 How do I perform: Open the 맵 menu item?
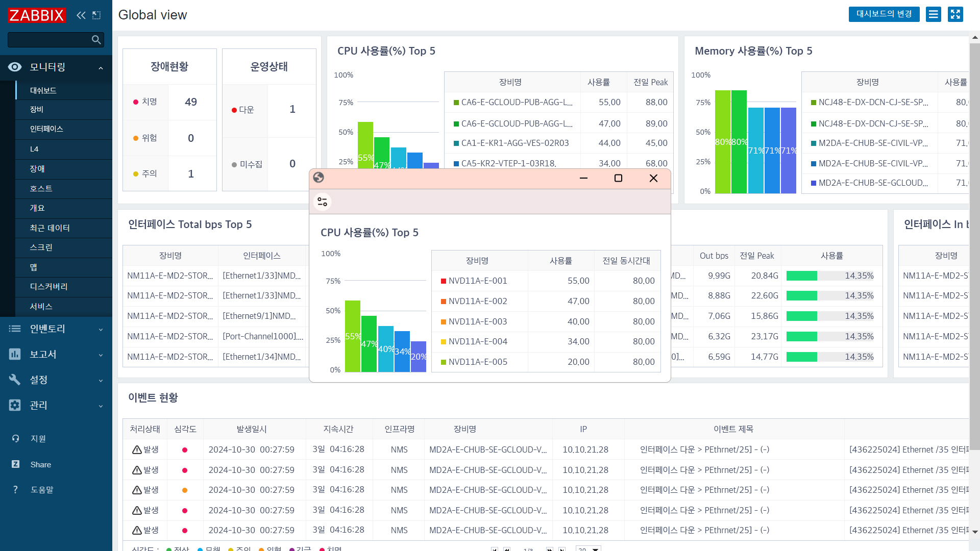point(64,267)
